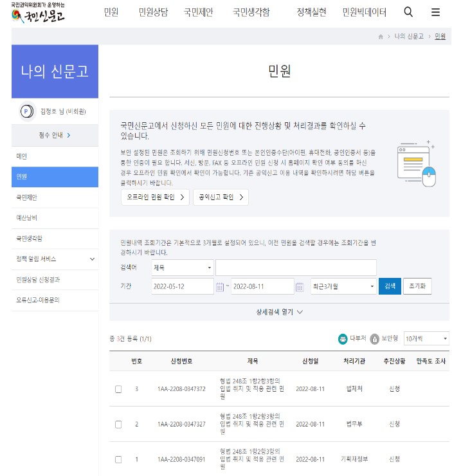Click the arrow next to 점수 안내
The height and width of the screenshot is (476, 452).
[69, 135]
